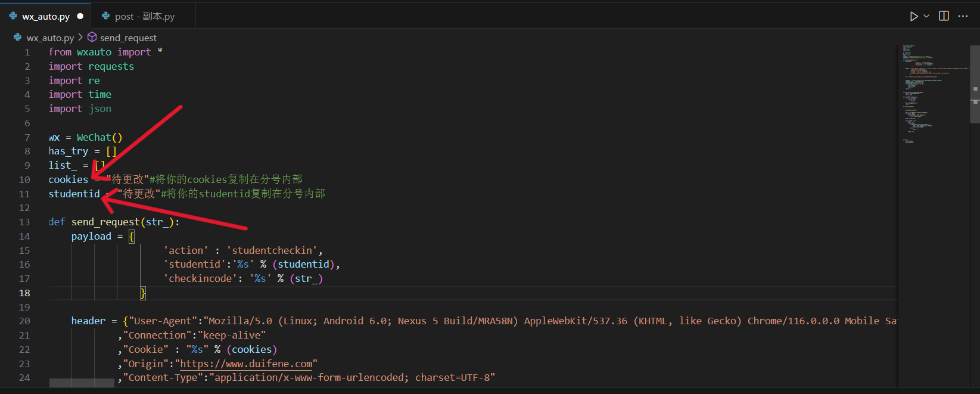Click Python file icon in the breadcrumb
This screenshot has width=980, height=394.
18,38
